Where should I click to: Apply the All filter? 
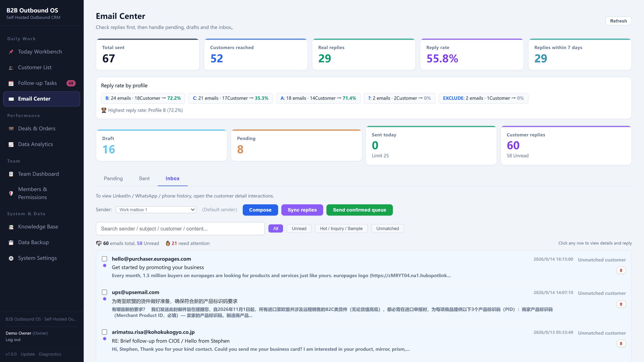276,228
